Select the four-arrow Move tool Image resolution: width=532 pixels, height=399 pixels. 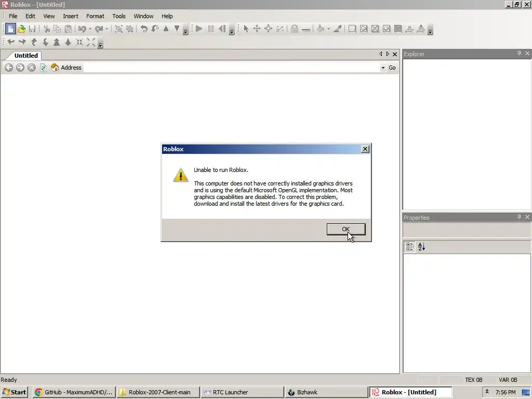click(x=257, y=29)
